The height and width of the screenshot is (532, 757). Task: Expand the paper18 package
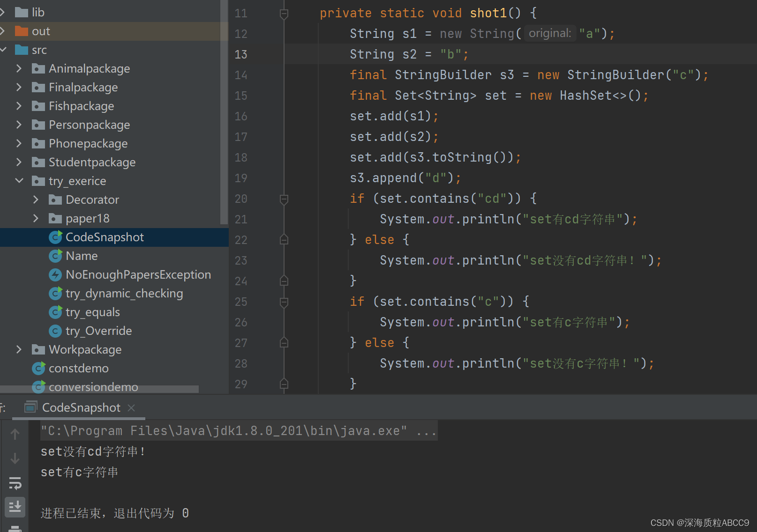(x=36, y=218)
